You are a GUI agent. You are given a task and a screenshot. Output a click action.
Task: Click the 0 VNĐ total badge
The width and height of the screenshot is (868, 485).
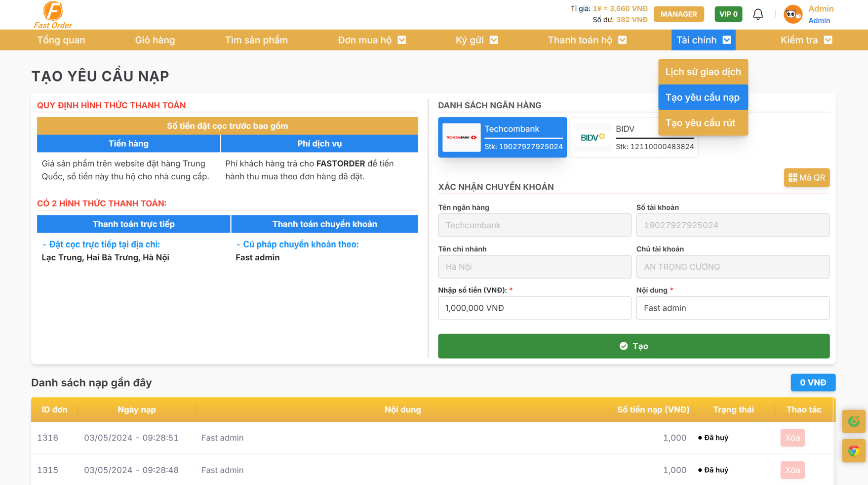tap(813, 383)
